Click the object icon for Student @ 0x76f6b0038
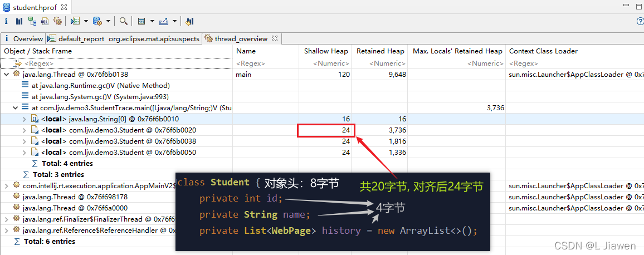Image resolution: width=644 pixels, height=255 pixels. tap(35, 141)
